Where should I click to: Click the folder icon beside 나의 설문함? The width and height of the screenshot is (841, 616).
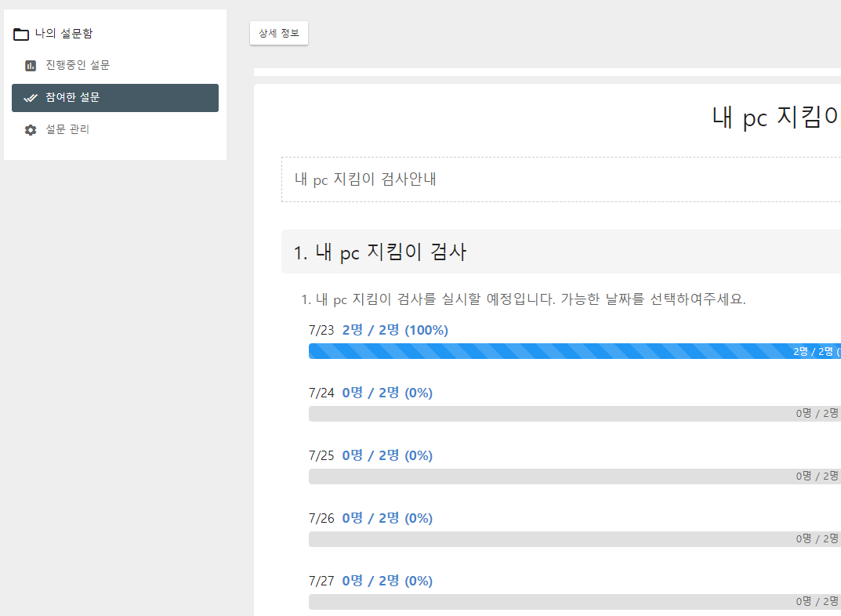pos(21,34)
